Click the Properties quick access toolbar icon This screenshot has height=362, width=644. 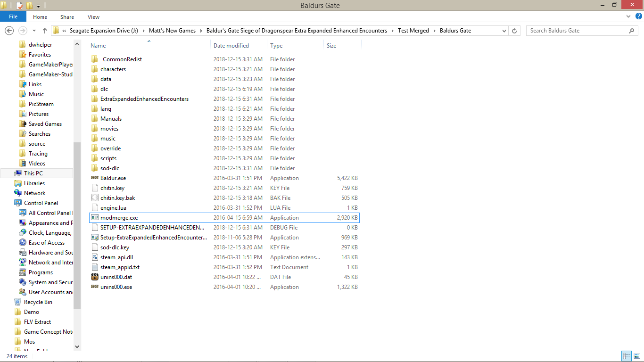pyautogui.click(x=19, y=6)
